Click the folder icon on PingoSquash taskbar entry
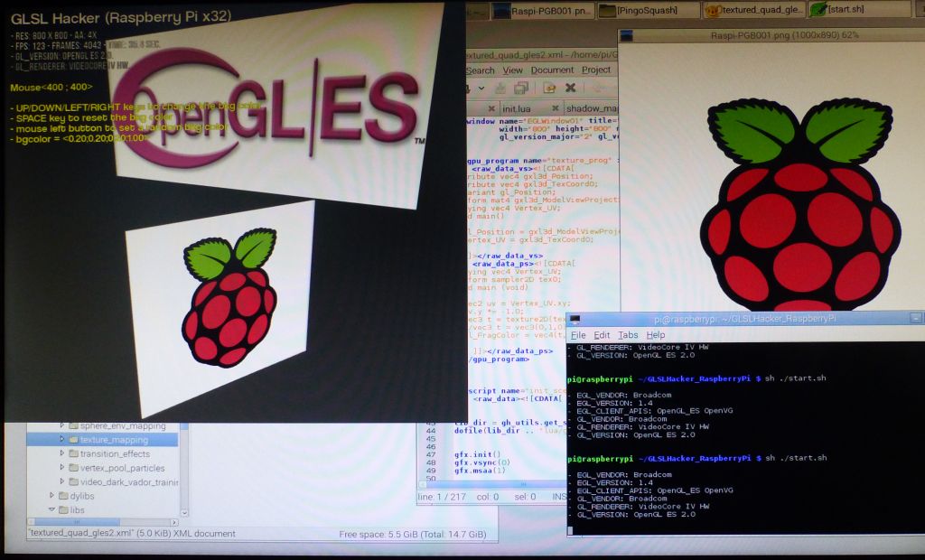Viewport: 925px width, 560px height. pyautogui.click(x=607, y=10)
